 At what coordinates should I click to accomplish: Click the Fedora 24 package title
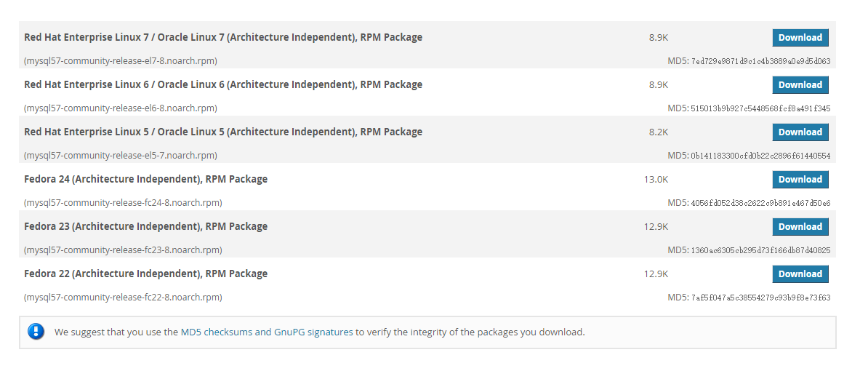[145, 180]
